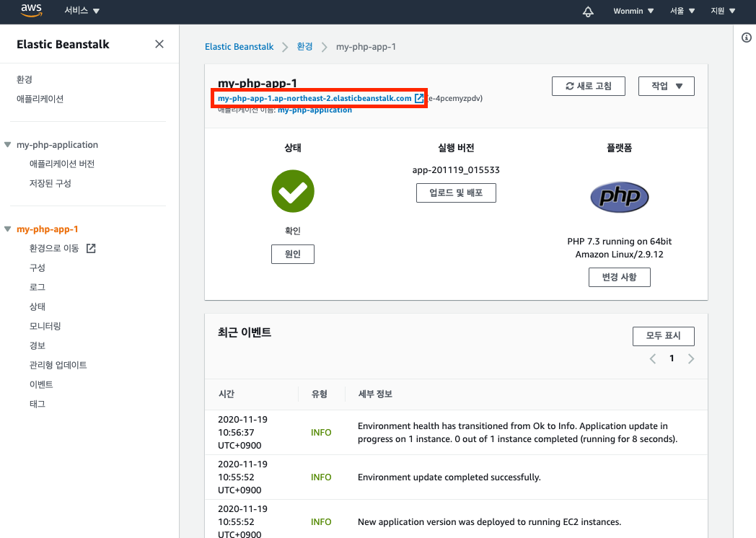Go to previous events page arrow
Screen dimensions: 756x538
(x=652, y=358)
